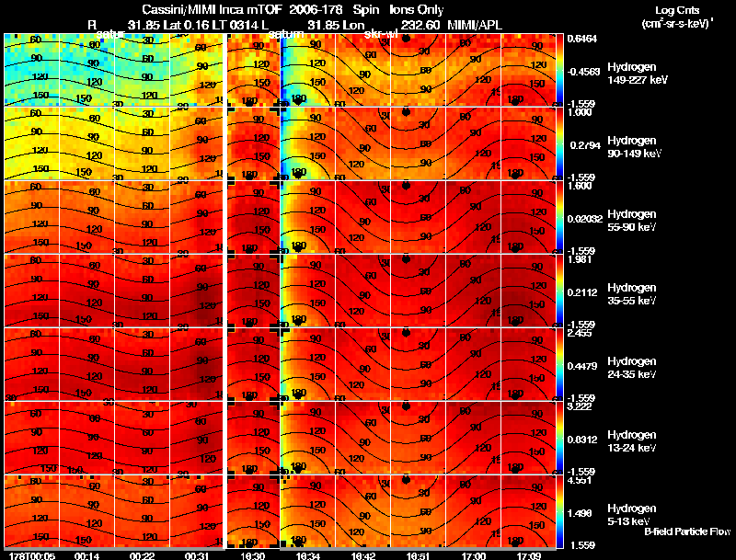This screenshot has height=560, width=736.
Task: Open the 17:00 image in the 5-13 keV row
Action: point(474,511)
